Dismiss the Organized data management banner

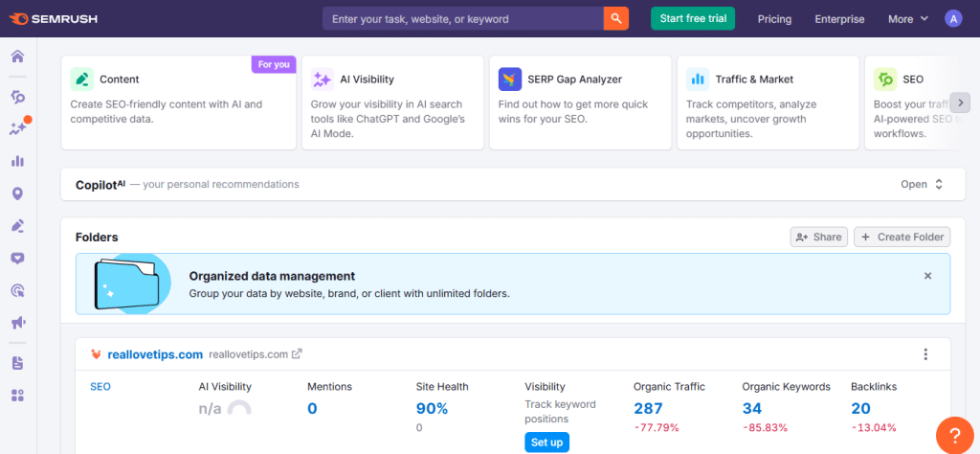coord(928,276)
